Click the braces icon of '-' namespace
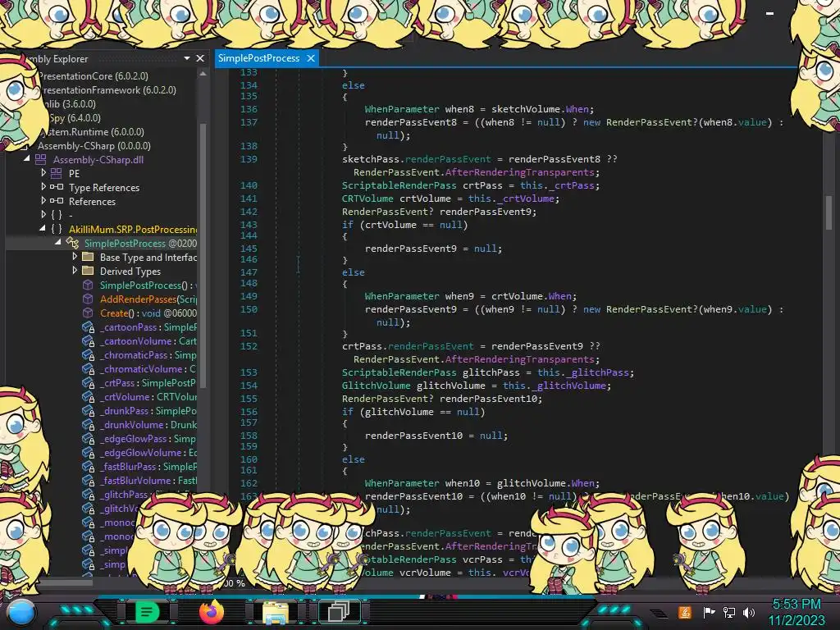This screenshot has height=630, width=840. [x=57, y=215]
